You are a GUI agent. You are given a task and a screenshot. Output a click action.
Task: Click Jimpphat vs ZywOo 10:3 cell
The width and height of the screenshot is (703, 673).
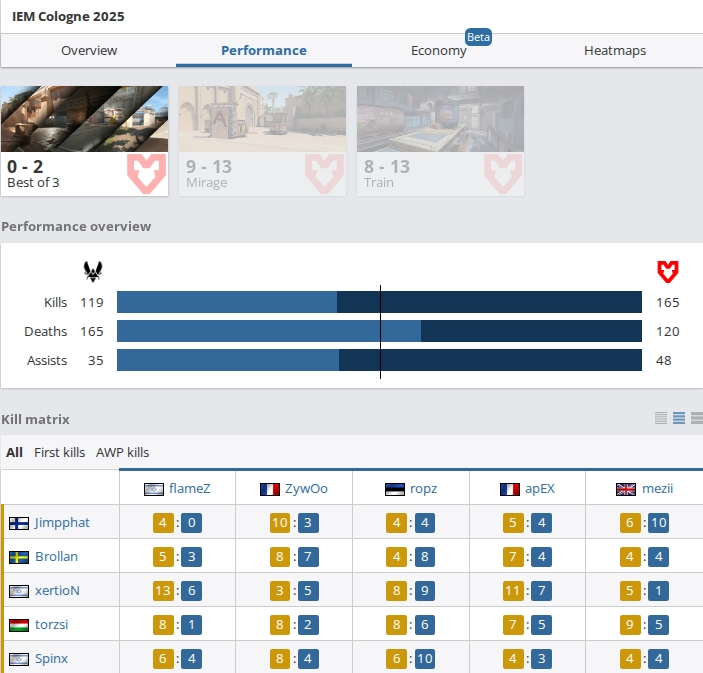click(294, 523)
